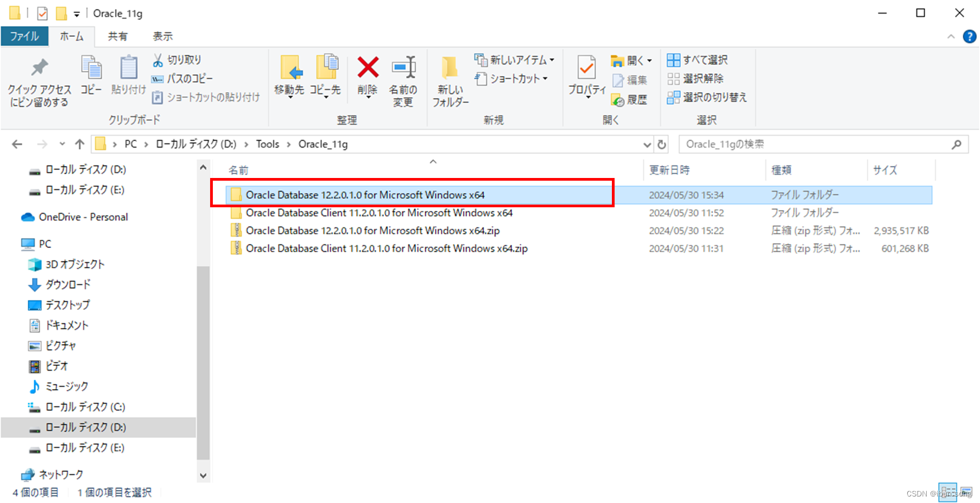Open Move To destination menu
Image resolution: width=980 pixels, height=503 pixels.
point(289,76)
